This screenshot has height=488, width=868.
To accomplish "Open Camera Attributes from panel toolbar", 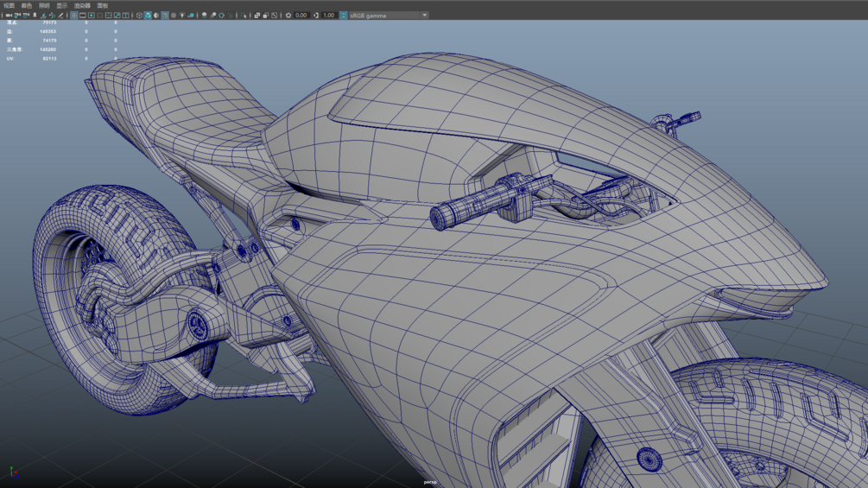I will click(x=26, y=16).
